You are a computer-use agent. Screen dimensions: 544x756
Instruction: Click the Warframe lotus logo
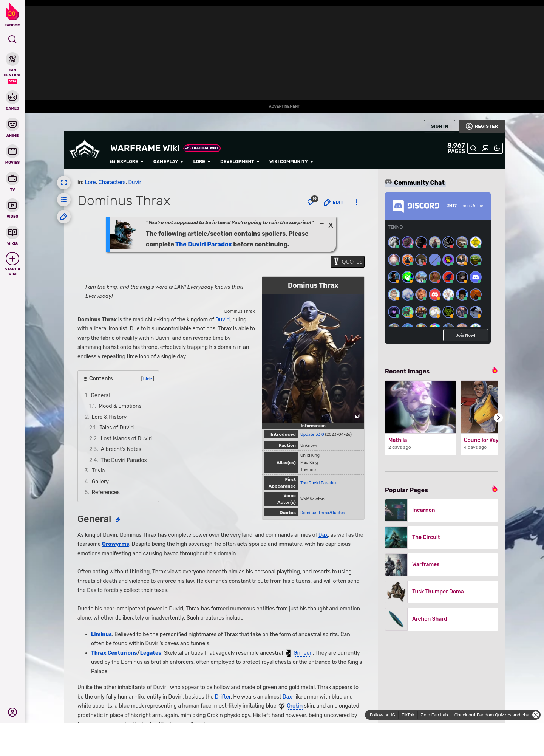tap(85, 150)
